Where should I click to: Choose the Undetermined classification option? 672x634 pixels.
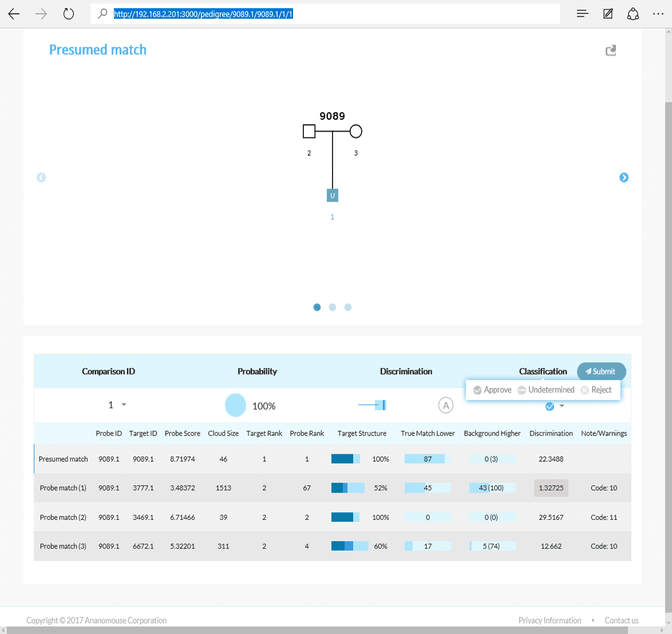546,389
